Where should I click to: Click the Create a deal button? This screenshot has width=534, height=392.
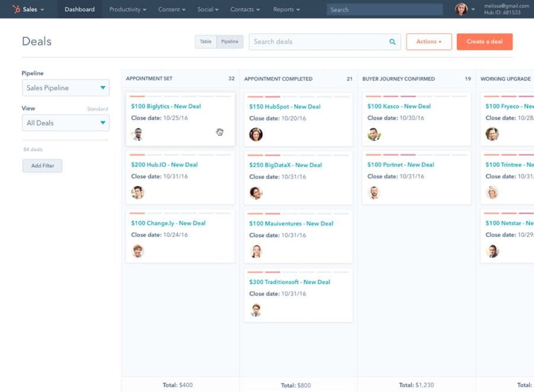[485, 42]
